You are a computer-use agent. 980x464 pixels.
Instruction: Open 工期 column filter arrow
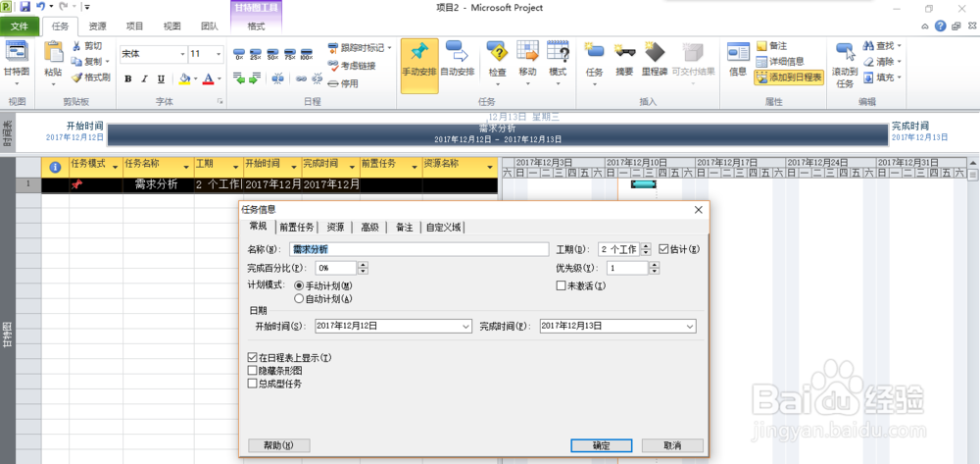click(x=235, y=167)
